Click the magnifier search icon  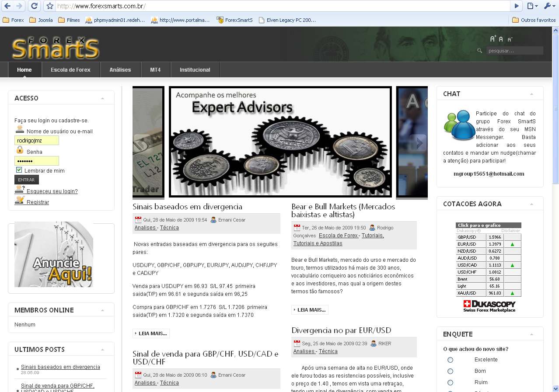click(x=480, y=51)
